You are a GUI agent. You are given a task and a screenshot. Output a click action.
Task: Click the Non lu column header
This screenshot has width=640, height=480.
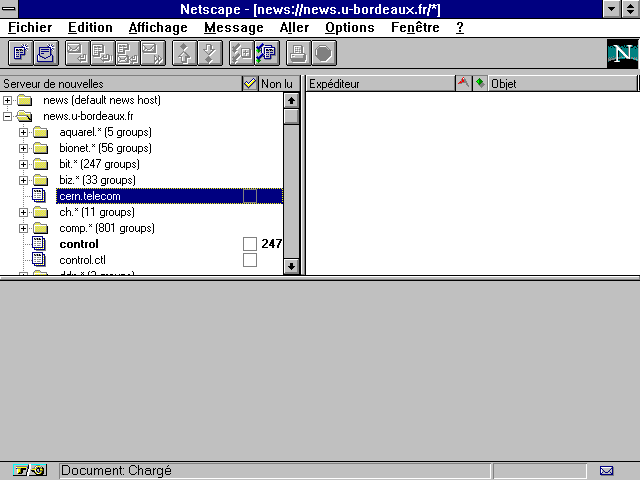coord(279,83)
